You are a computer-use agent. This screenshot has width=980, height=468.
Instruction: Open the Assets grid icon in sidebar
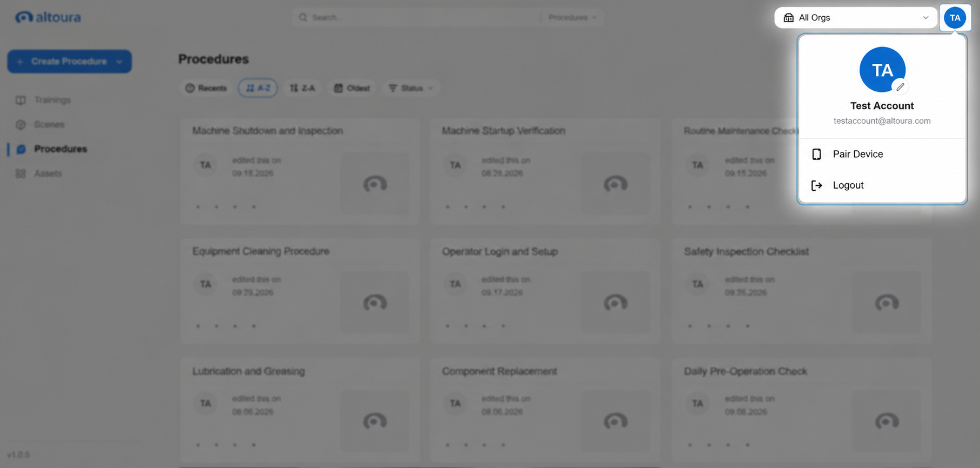point(21,173)
